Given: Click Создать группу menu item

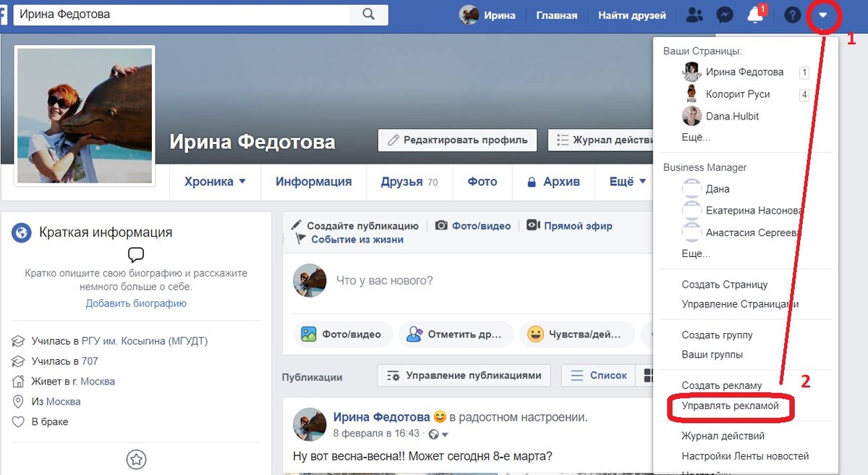Looking at the screenshot, I should 717,335.
